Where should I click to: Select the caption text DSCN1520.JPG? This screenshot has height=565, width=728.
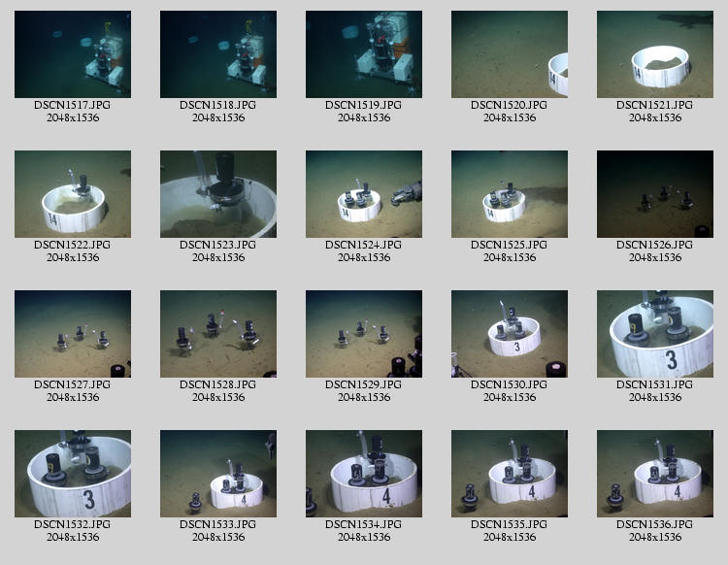(x=510, y=106)
